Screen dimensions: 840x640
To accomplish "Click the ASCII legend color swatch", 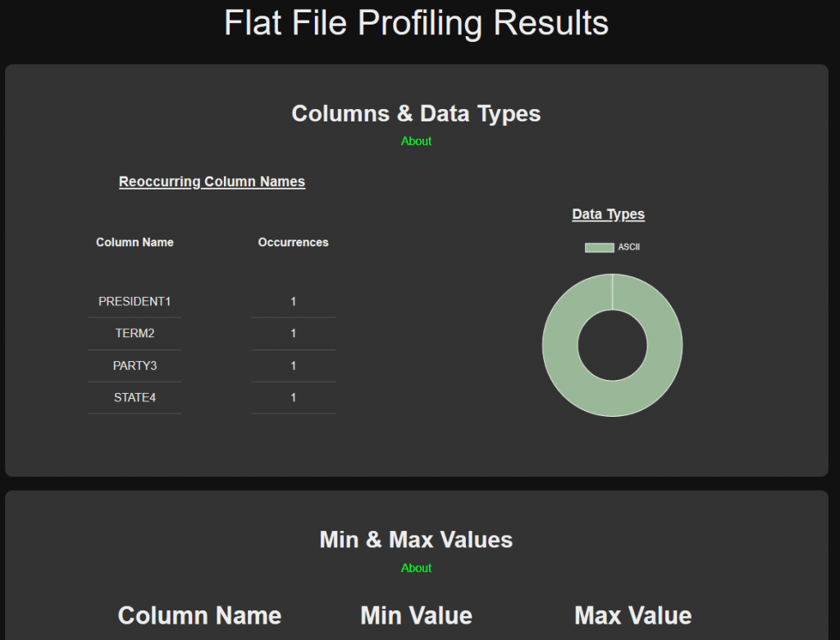I will [x=599, y=248].
